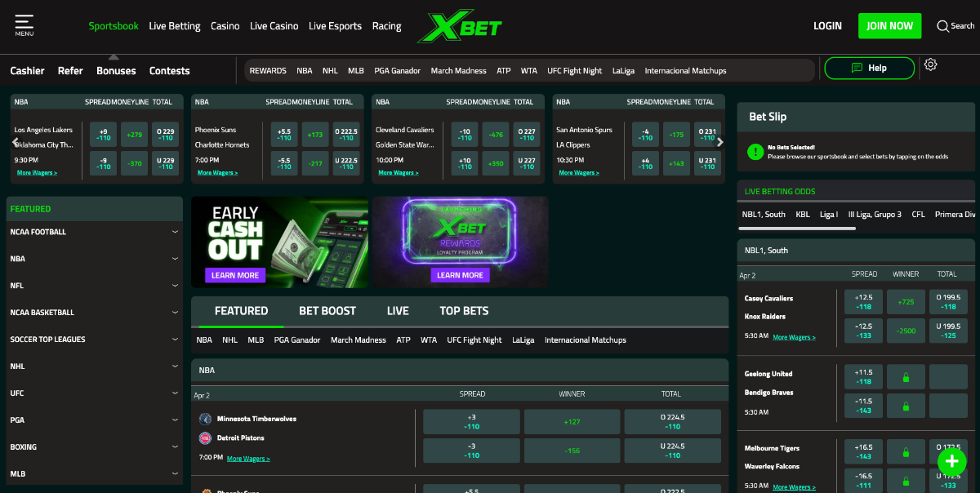Click the green plus floating action button

(x=951, y=461)
